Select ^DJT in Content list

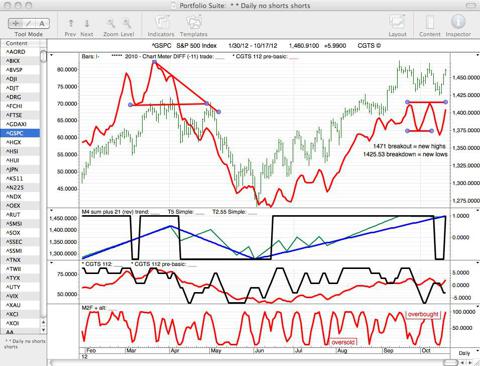(x=20, y=88)
